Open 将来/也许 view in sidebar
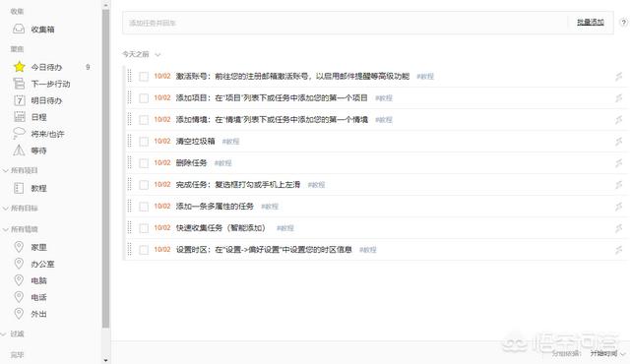630x364 pixels. pos(47,134)
